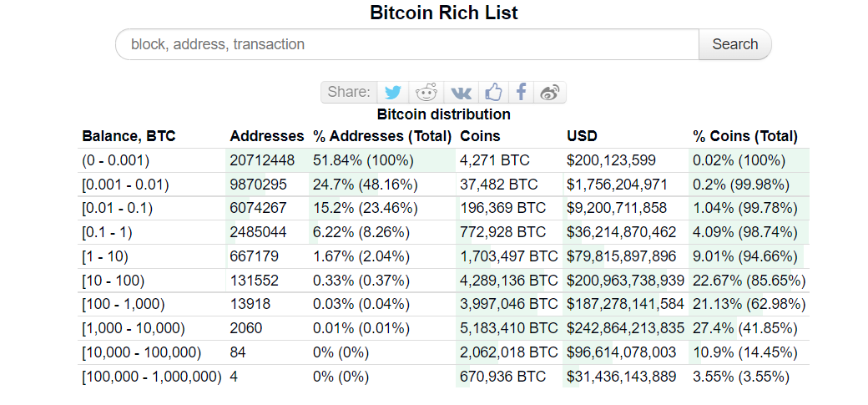This screenshot has height=405, width=868.
Task: Select the [100,000 - 1,000,000) balance row
Action: click(446, 377)
